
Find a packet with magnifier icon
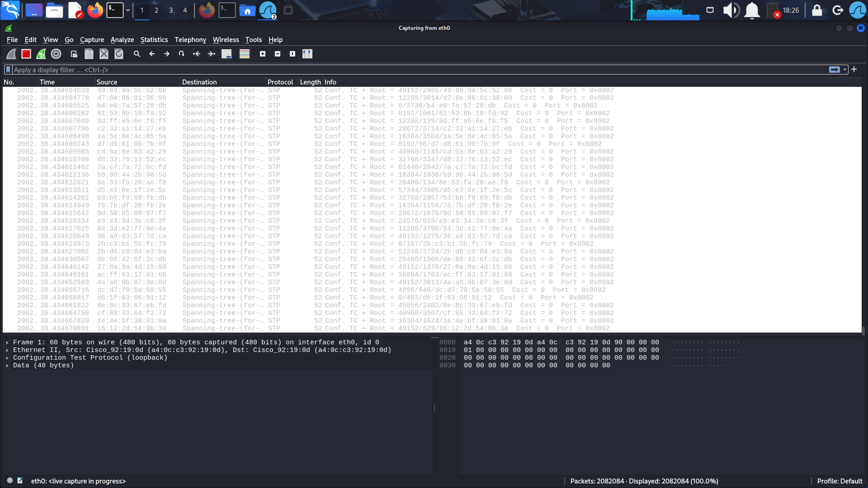tap(137, 54)
